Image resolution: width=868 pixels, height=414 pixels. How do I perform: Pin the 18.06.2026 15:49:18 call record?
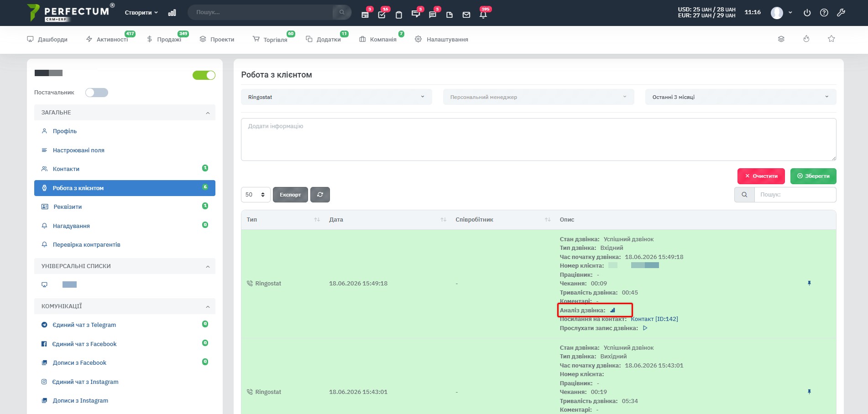pyautogui.click(x=809, y=283)
